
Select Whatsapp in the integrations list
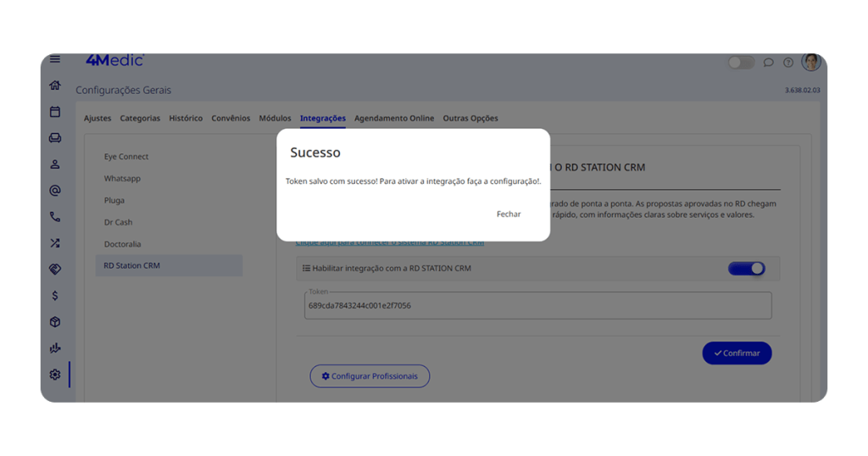point(123,179)
